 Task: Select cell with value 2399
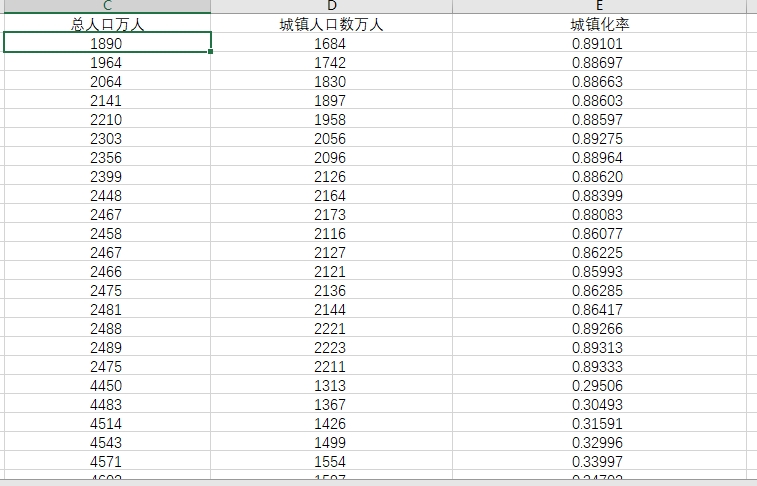point(107,176)
